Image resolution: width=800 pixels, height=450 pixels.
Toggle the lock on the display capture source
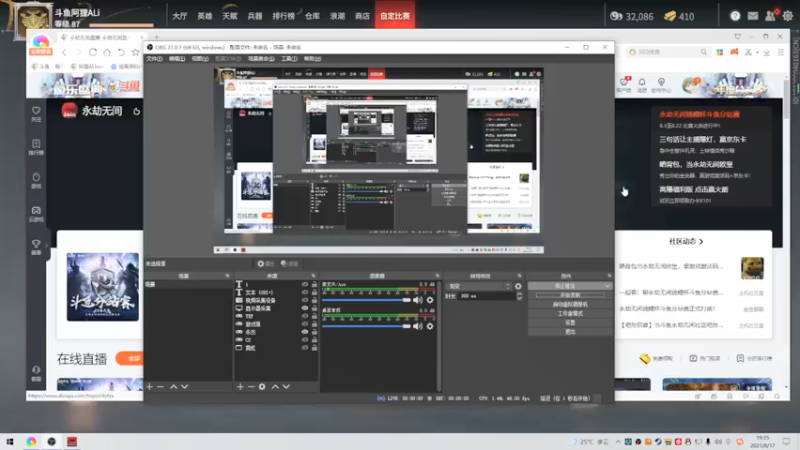[x=314, y=308]
